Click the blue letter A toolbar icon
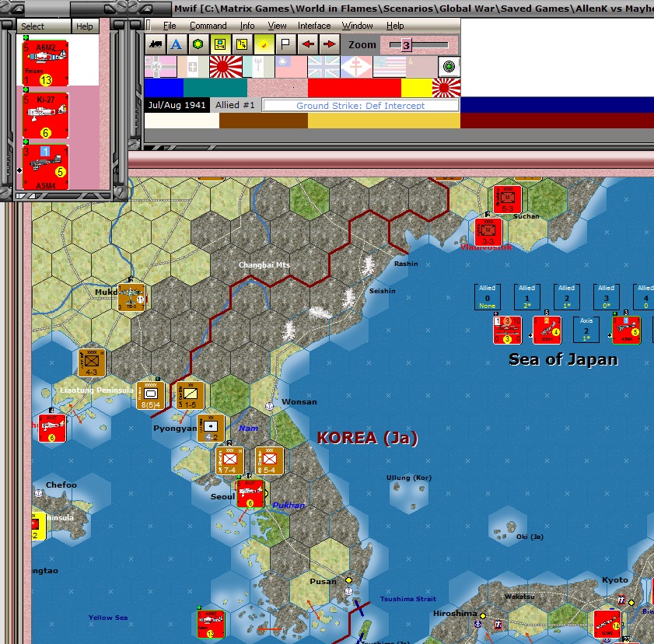The width and height of the screenshot is (654, 644). tap(177, 44)
